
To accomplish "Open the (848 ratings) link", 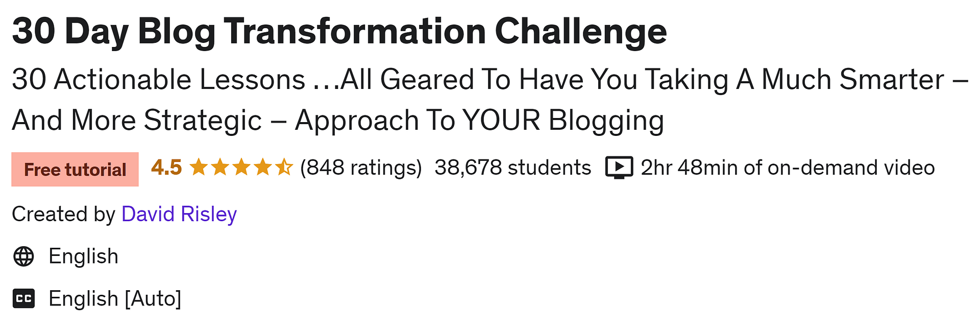I will 361,168.
